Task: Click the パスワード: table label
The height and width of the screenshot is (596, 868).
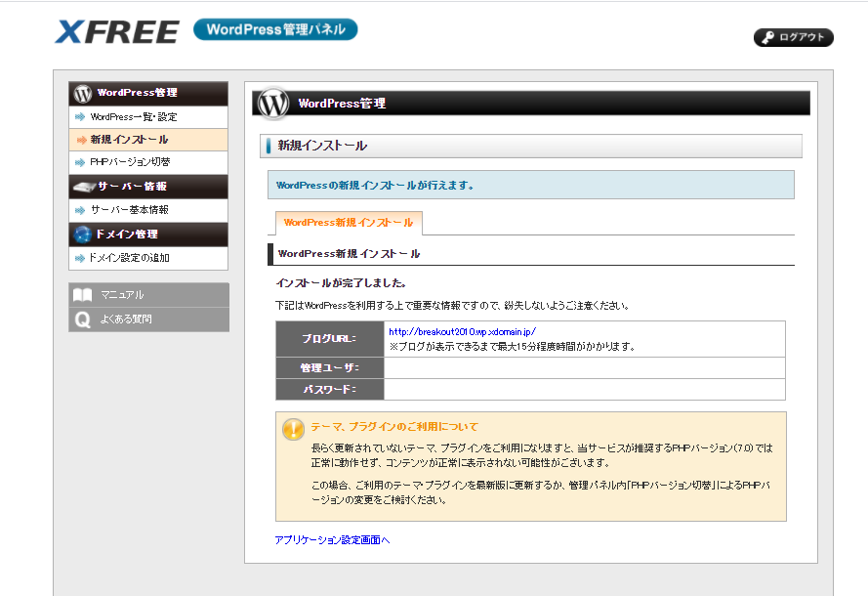Action: 329,390
